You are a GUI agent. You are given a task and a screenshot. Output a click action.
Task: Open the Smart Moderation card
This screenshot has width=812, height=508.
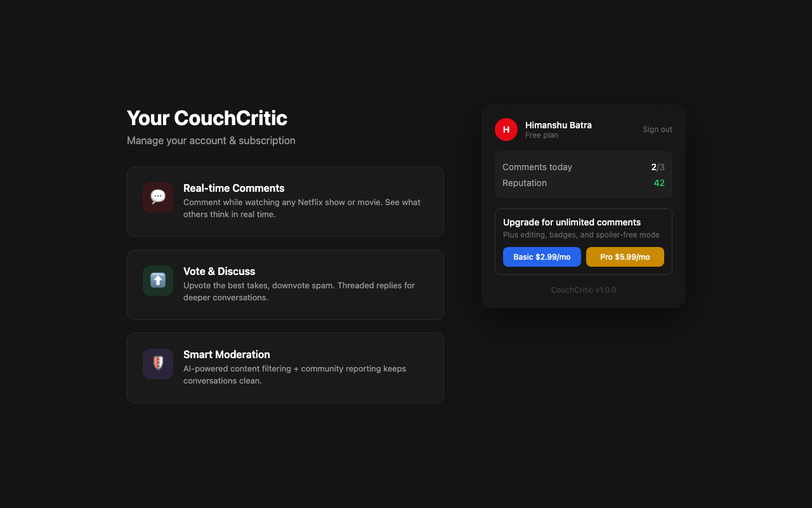point(285,368)
